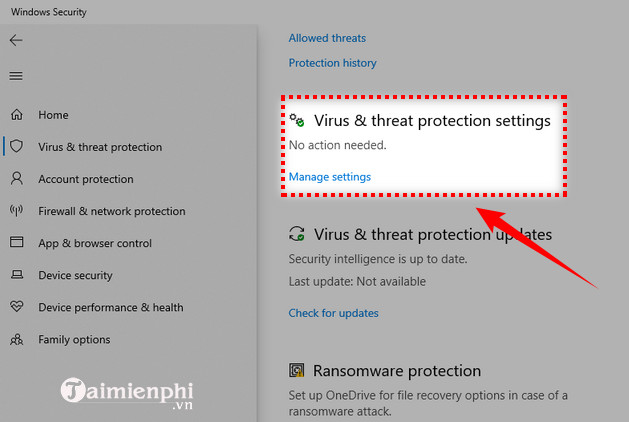Click the Family options people icon
Viewport: 629px width, 422px height.
pyautogui.click(x=17, y=339)
